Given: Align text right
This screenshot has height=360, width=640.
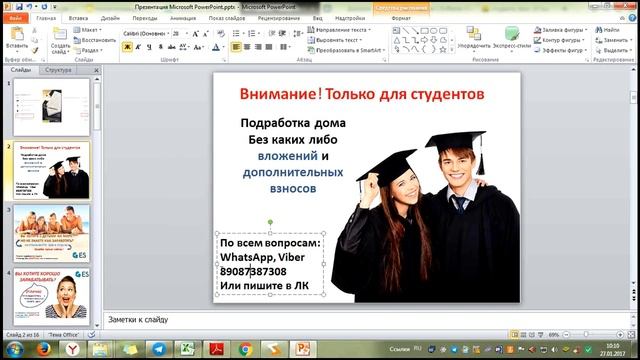Looking at the screenshot, I should 258,47.
